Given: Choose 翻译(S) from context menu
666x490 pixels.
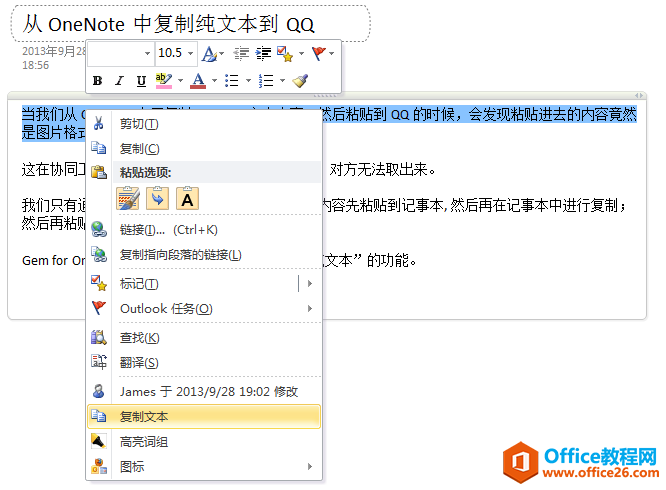Looking at the screenshot, I should tap(204, 363).
